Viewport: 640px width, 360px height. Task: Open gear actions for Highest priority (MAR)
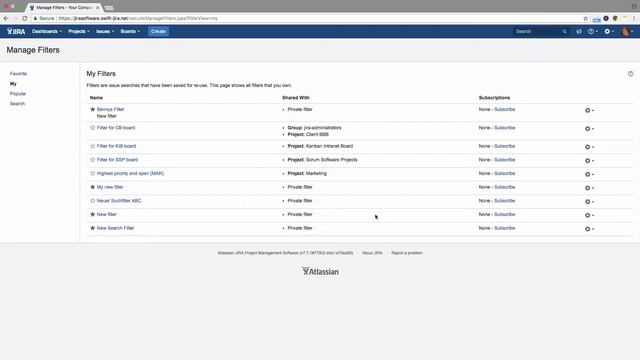[x=589, y=175]
